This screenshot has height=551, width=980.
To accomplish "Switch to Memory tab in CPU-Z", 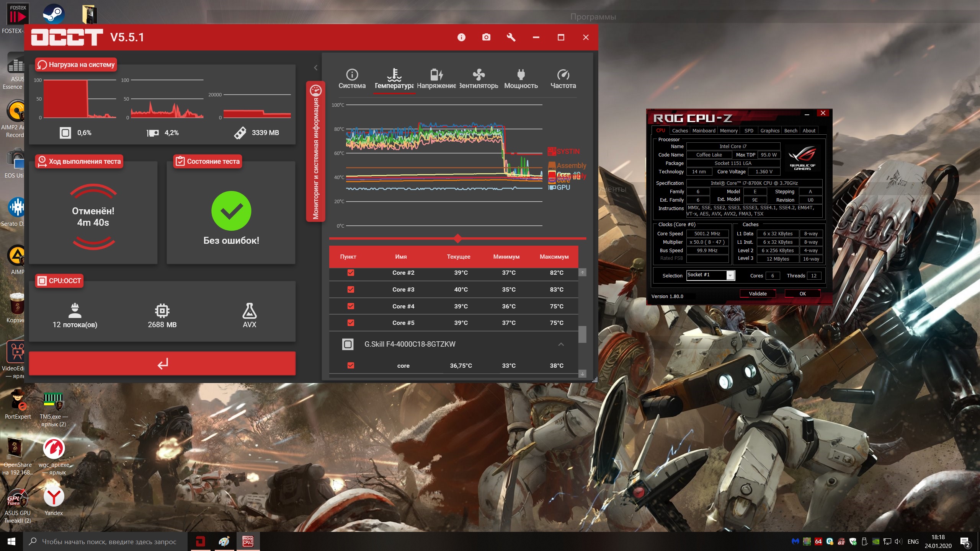I will 728,131.
